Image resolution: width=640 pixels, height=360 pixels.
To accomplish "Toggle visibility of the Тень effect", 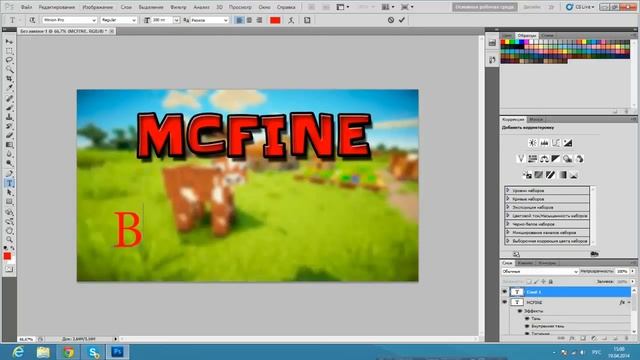I will click(527, 318).
